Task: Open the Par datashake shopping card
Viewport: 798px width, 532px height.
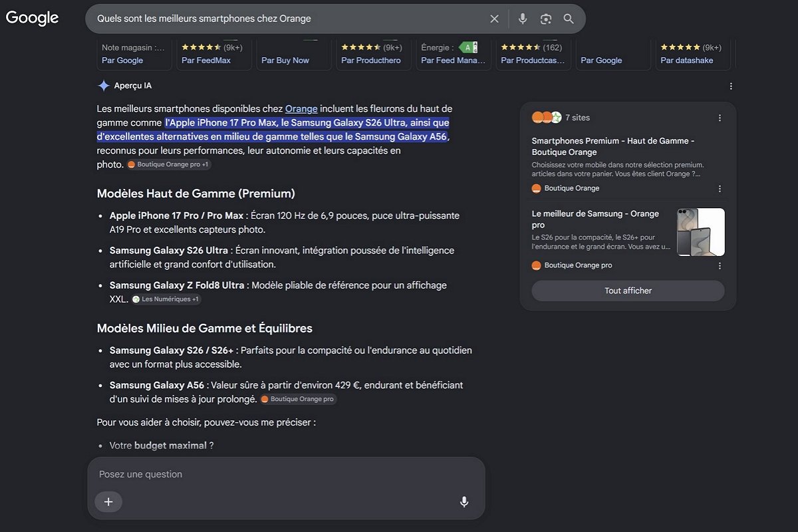Action: pyautogui.click(x=694, y=55)
